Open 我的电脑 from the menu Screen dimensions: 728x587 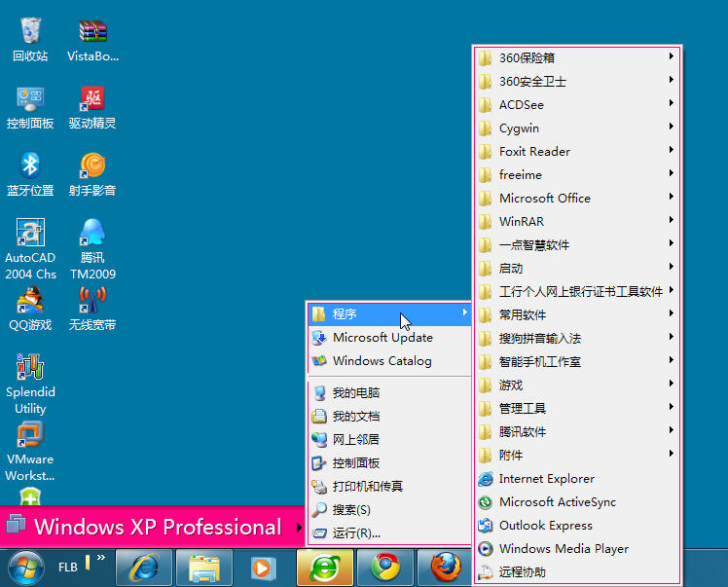[x=389, y=393]
